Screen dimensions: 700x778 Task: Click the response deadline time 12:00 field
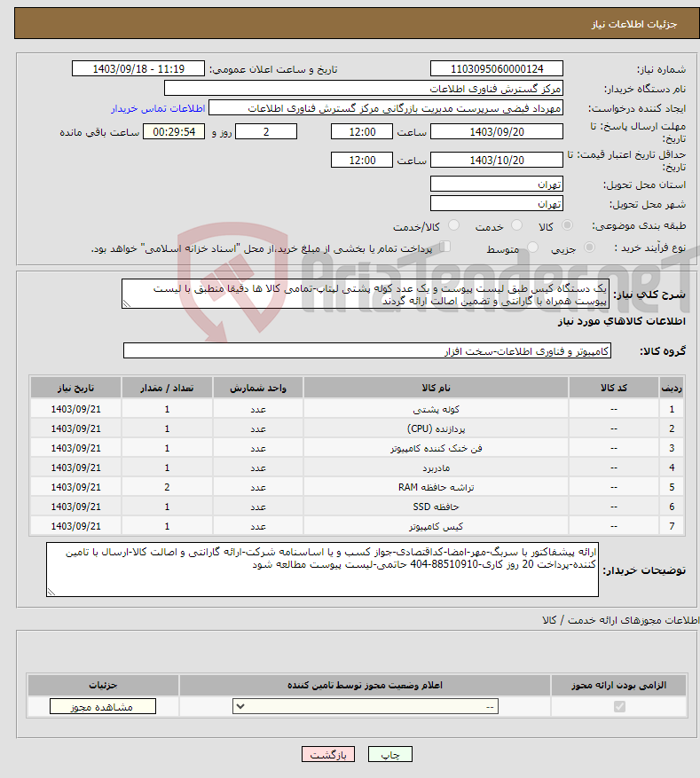[362, 131]
